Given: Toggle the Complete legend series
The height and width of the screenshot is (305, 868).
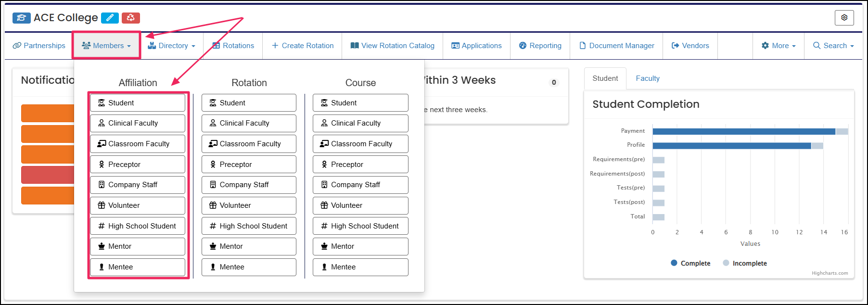Looking at the screenshot, I should (x=690, y=263).
